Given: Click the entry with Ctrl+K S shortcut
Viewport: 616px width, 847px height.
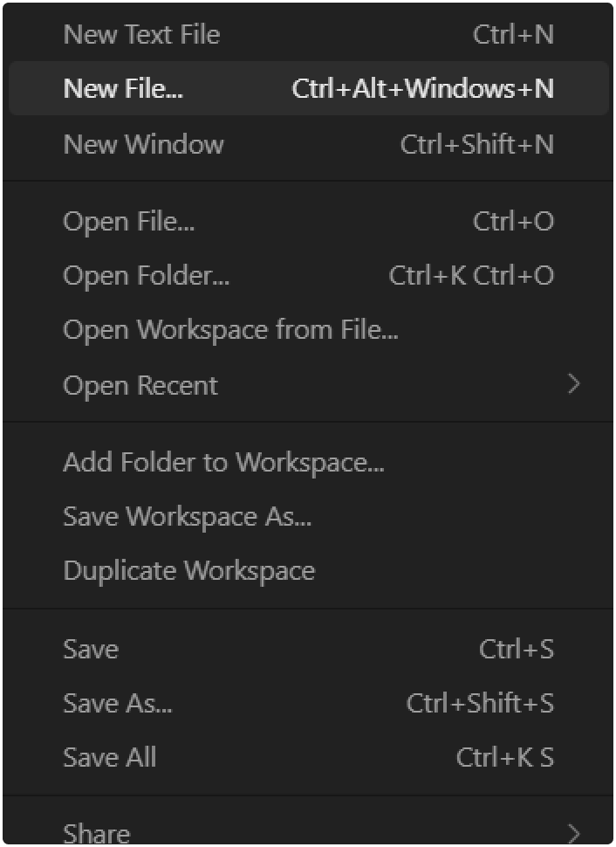Looking at the screenshot, I should (109, 756).
